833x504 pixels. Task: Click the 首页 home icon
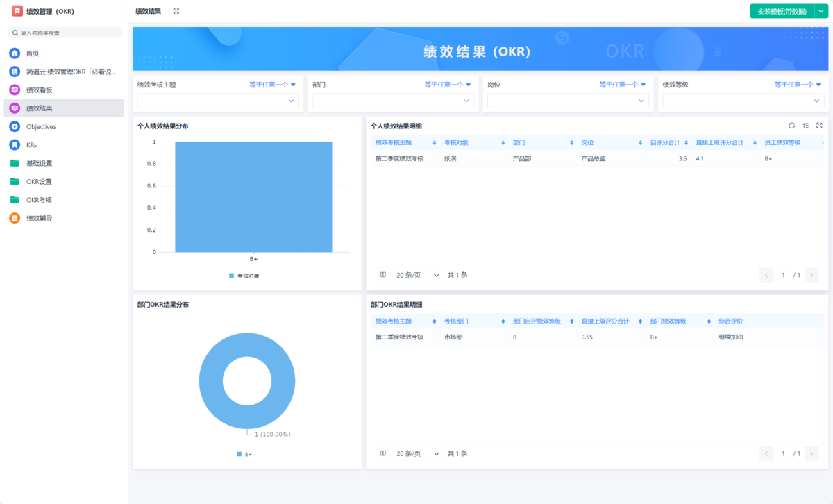[15, 53]
